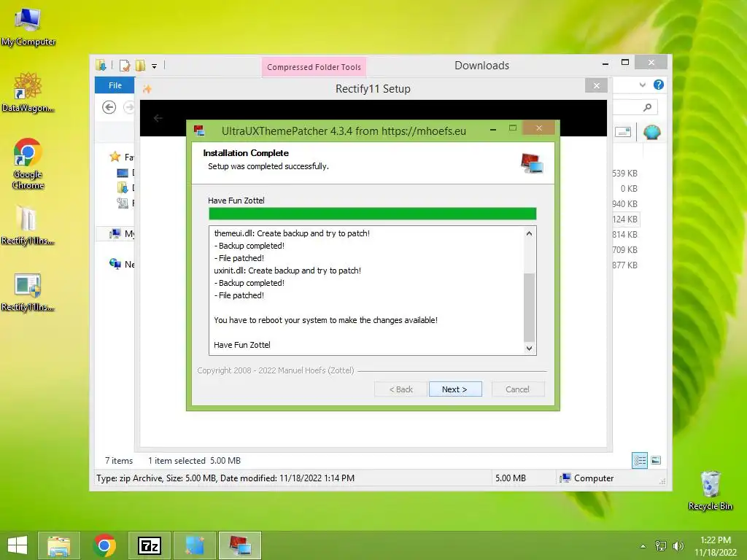Open Explorer help question mark
The height and width of the screenshot is (560, 747).
659,85
